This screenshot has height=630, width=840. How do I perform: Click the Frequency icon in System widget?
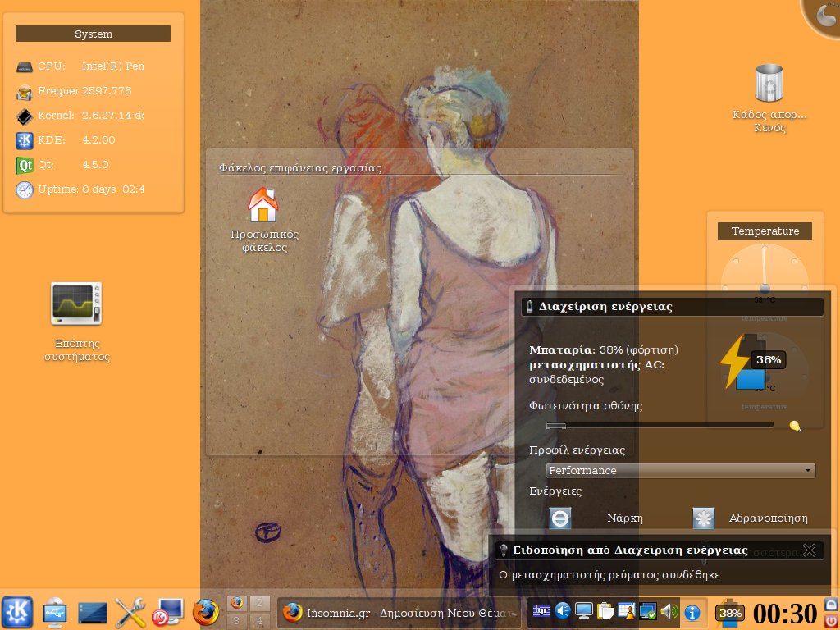click(24, 92)
